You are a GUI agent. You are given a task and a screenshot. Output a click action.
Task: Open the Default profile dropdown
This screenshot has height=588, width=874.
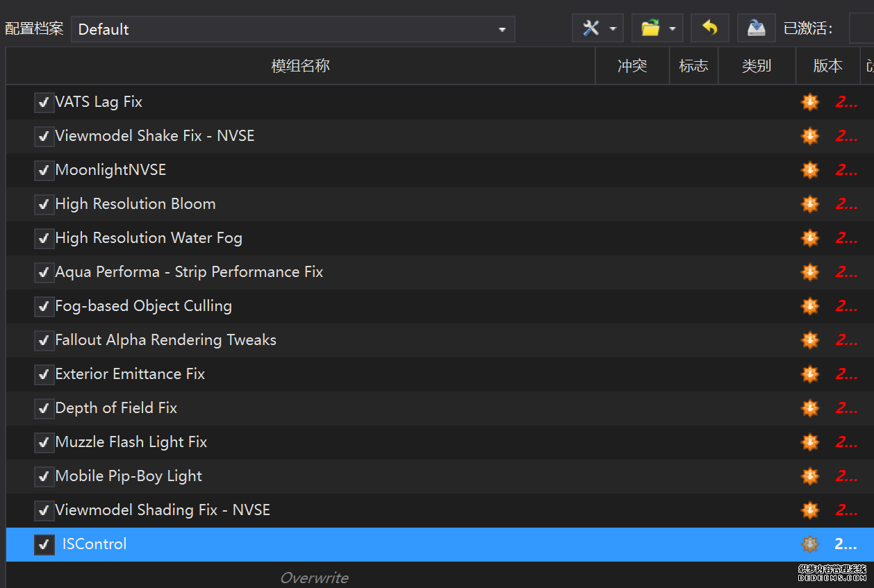292,29
